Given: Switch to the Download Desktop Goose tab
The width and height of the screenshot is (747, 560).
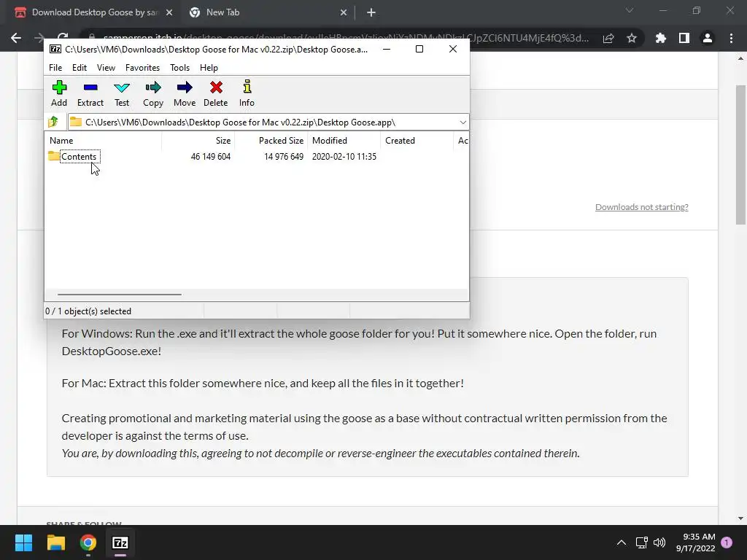Looking at the screenshot, I should (94, 12).
